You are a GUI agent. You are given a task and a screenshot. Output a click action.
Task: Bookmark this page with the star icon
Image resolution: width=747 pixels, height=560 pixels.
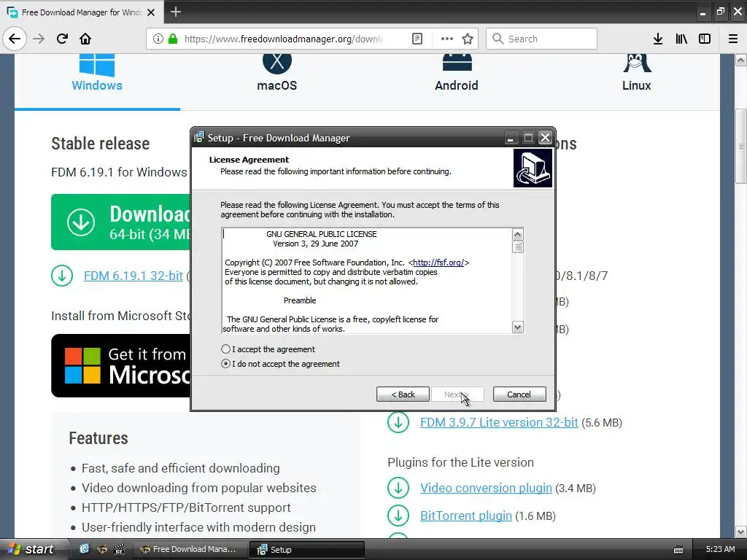coord(468,39)
